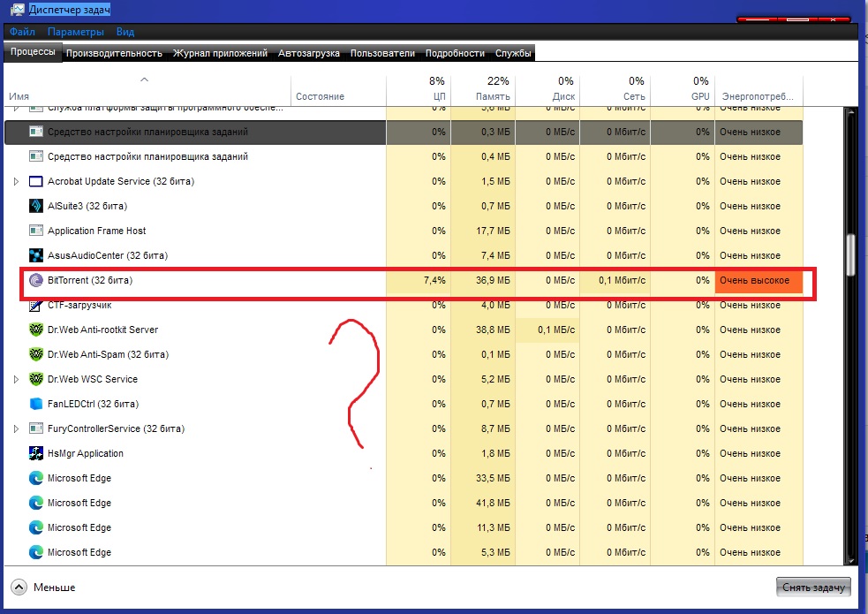Screen dimensions: 868x614
Task: Click the Application Frame Host icon
Action: point(36,231)
